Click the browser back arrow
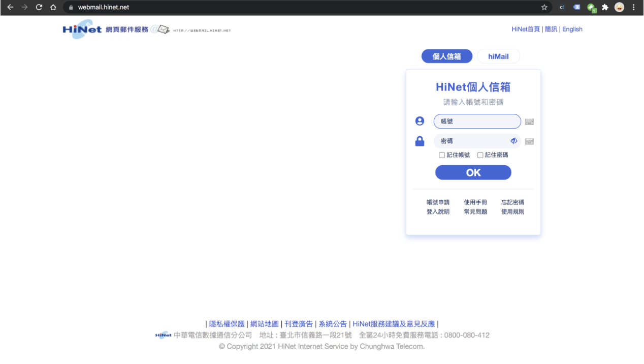This screenshot has width=644, height=364. pos(10,7)
